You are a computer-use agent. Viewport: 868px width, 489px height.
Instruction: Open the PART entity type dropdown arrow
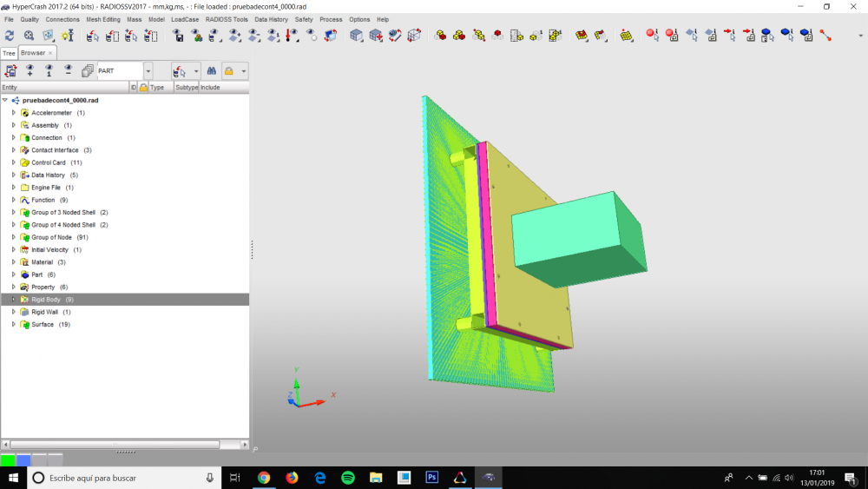click(148, 71)
